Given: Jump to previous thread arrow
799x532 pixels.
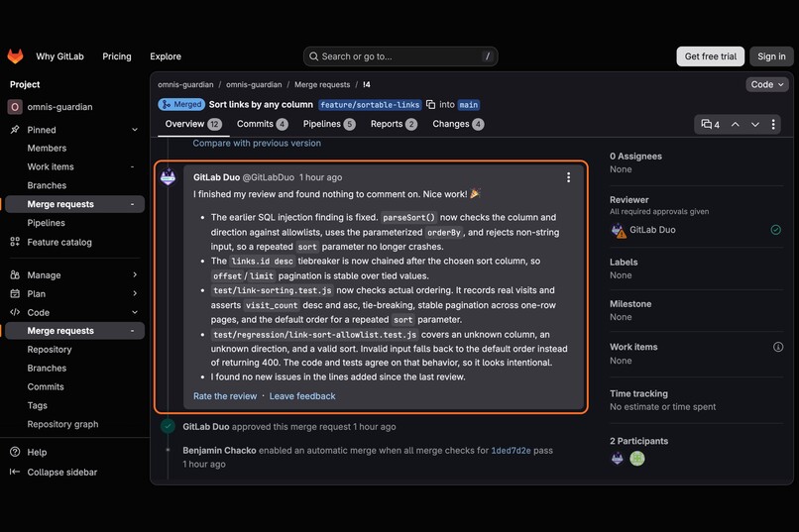Looking at the screenshot, I should pos(736,124).
